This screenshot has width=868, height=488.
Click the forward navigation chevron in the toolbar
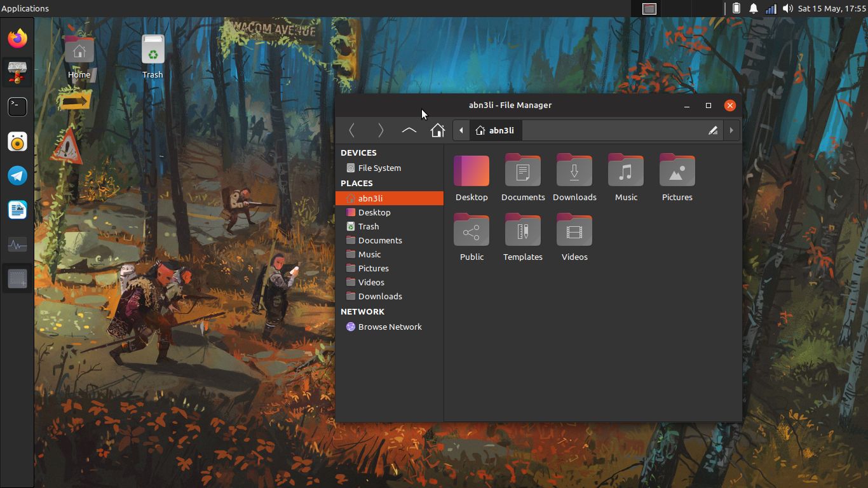pyautogui.click(x=381, y=130)
